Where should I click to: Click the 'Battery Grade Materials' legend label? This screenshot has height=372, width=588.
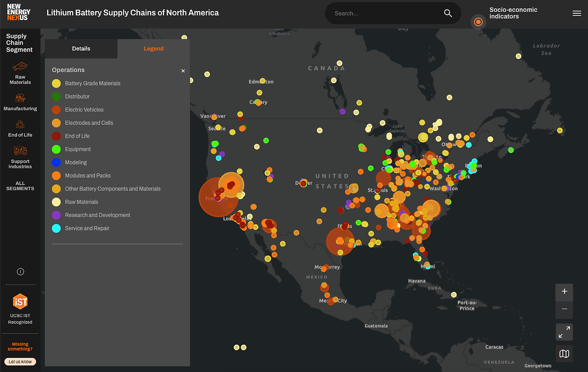click(93, 84)
